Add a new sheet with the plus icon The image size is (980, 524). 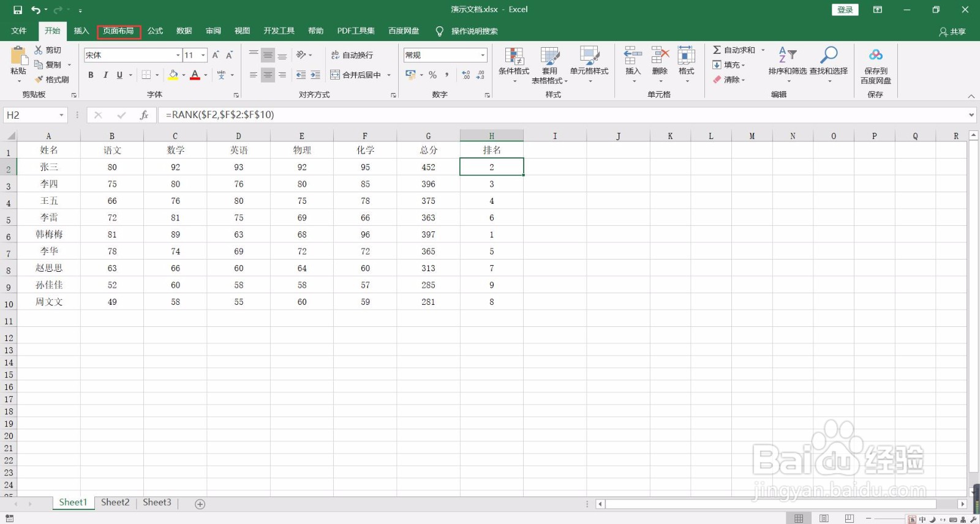[200, 504]
